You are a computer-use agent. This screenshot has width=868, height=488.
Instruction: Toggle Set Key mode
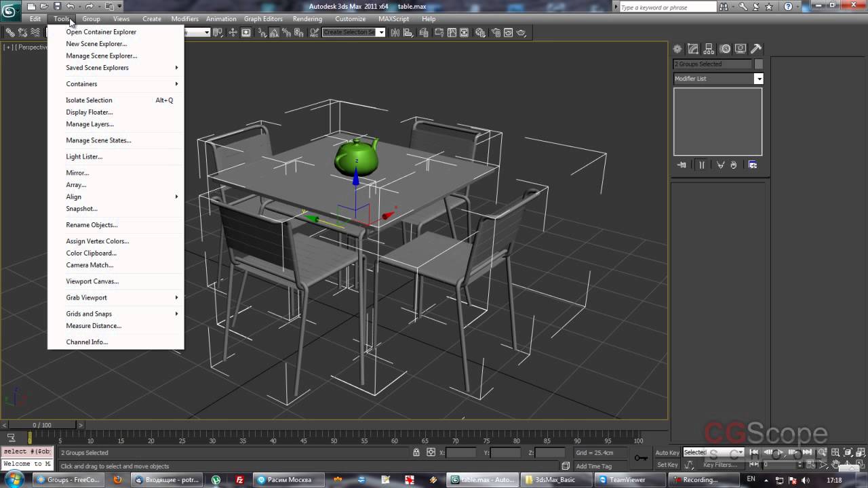(x=667, y=465)
